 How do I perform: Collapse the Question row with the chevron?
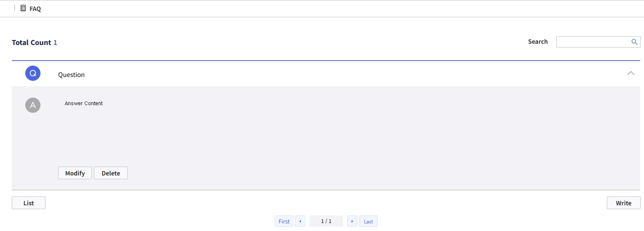631,73
